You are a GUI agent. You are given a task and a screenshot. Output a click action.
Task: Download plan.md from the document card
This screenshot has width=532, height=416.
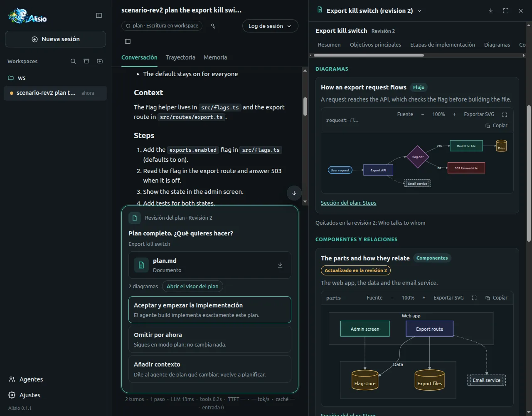coord(280,265)
